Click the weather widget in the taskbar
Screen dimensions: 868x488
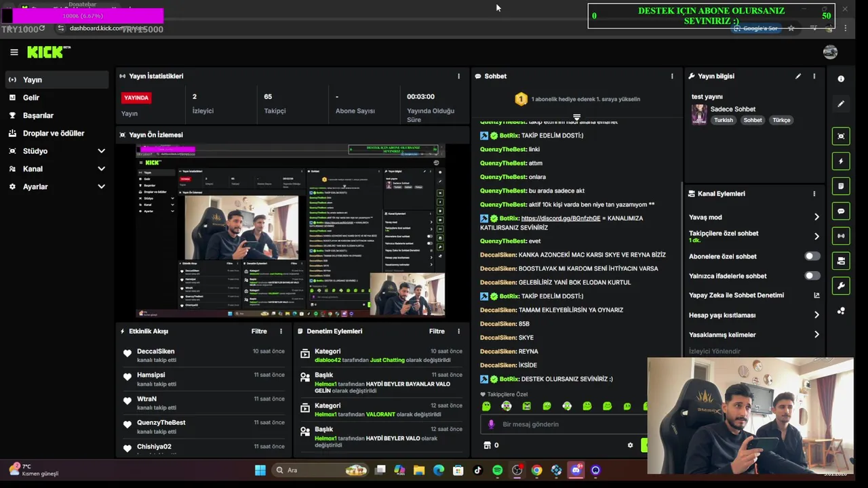pyautogui.click(x=34, y=470)
